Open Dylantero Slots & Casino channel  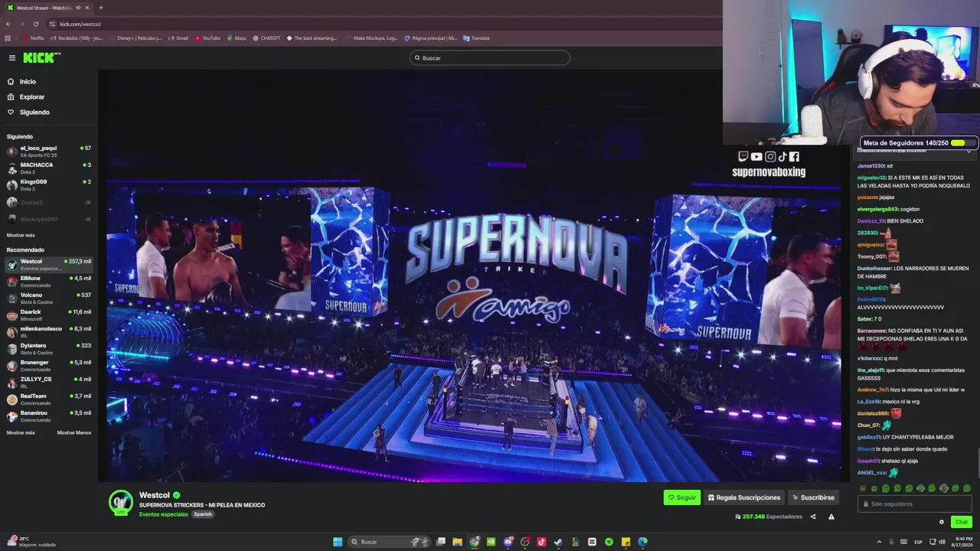pyautogui.click(x=49, y=348)
